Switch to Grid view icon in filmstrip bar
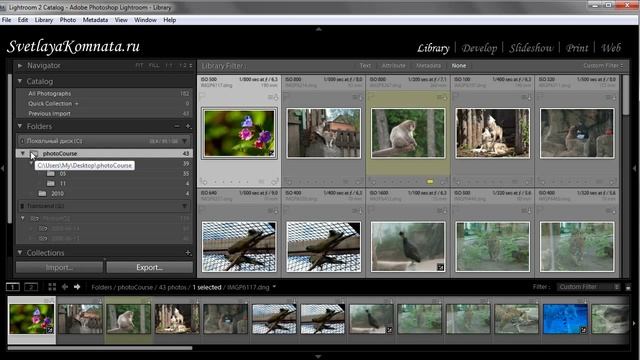The height and width of the screenshot is (360, 640). tap(52, 287)
